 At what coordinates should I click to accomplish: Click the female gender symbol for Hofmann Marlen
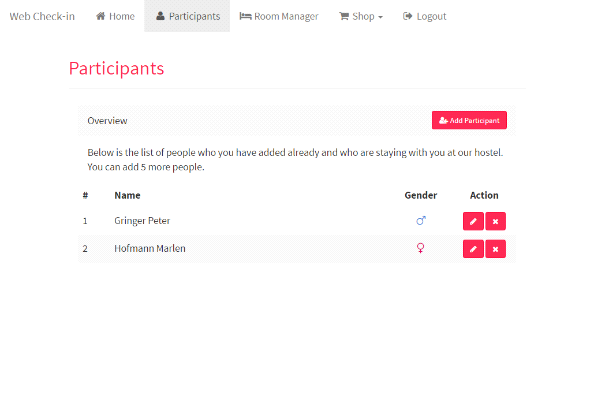420,248
